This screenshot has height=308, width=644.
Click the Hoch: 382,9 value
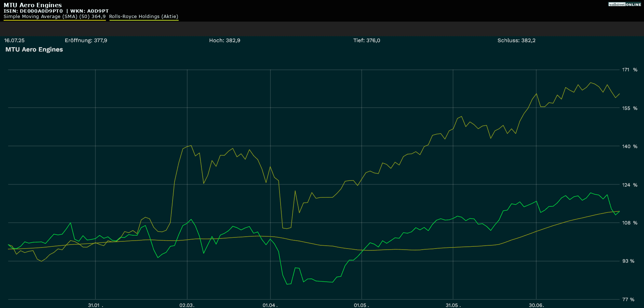[225, 40]
